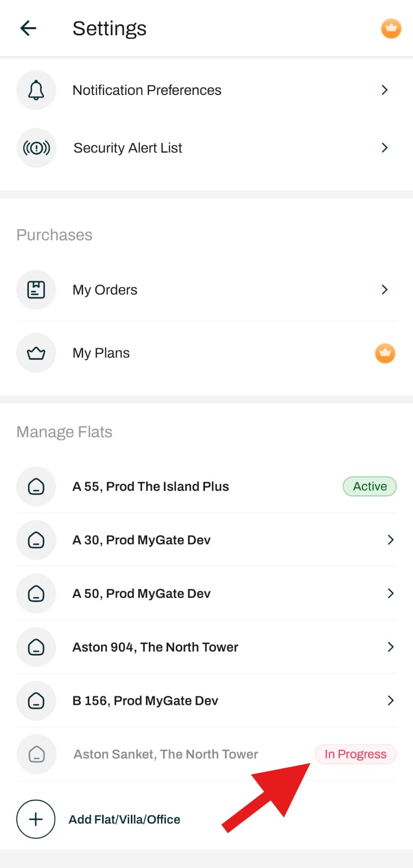Tap the Security Alert List siren icon
413x868 pixels.
(x=36, y=148)
